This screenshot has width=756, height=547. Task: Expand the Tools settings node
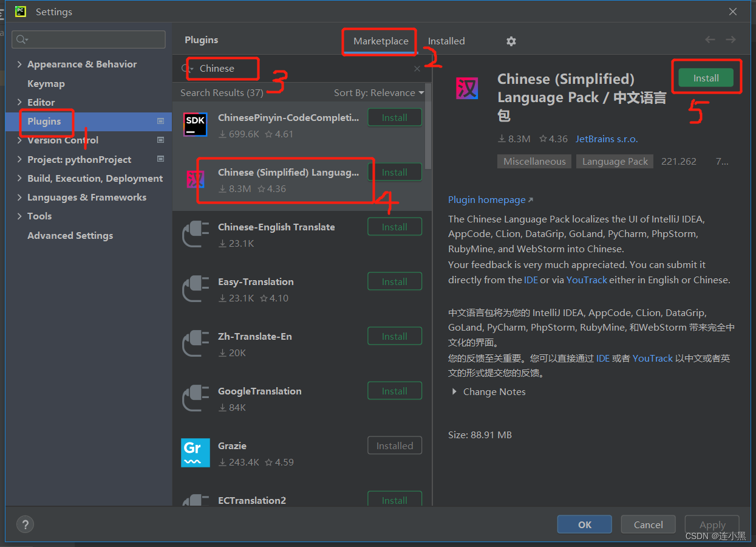[x=19, y=216]
